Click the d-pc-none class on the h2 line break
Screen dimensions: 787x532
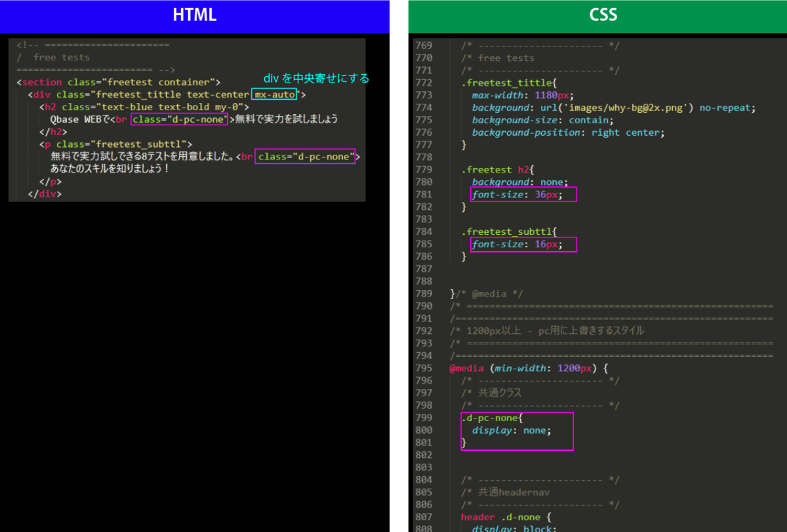(180, 119)
